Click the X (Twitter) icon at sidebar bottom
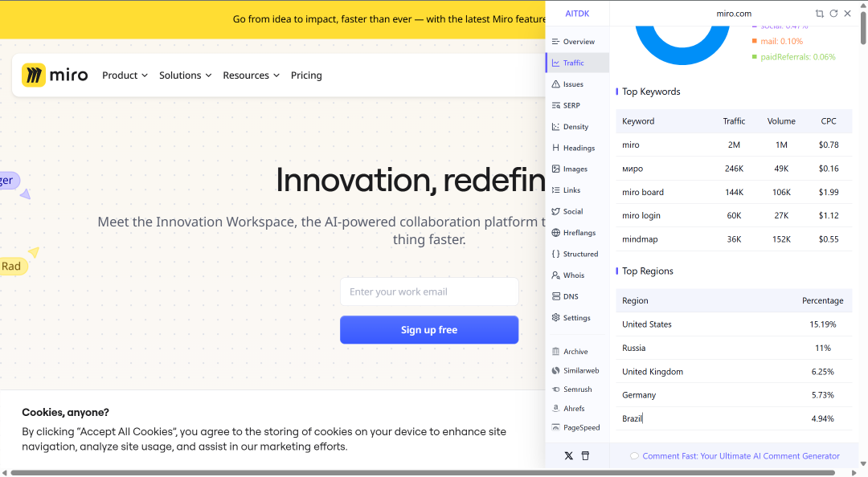The image size is (868, 477). (568, 456)
